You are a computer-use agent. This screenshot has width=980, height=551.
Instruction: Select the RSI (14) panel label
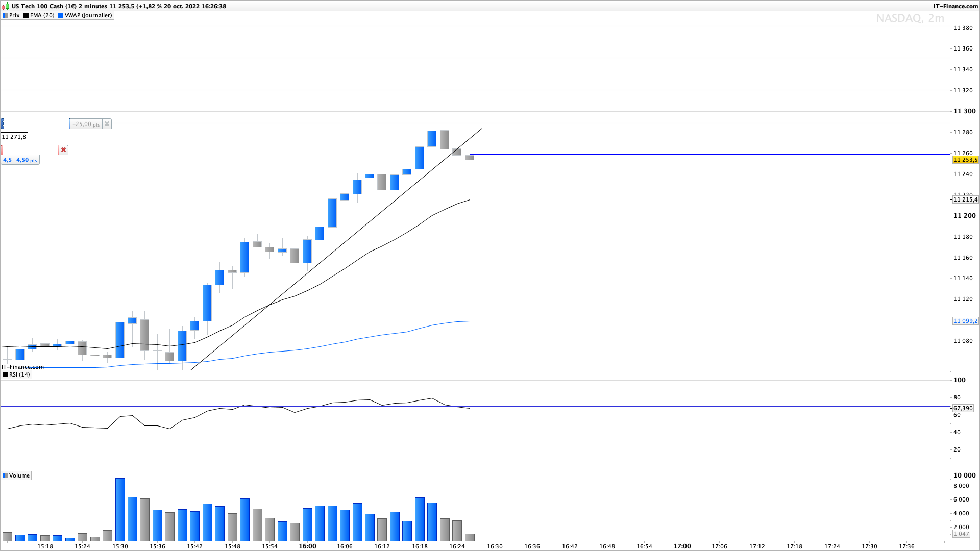click(x=19, y=375)
